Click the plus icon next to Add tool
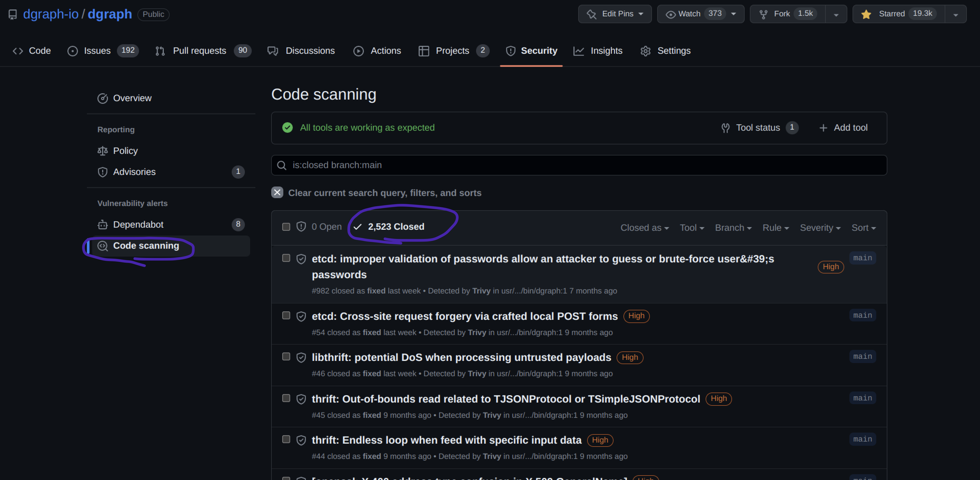 [x=823, y=128]
